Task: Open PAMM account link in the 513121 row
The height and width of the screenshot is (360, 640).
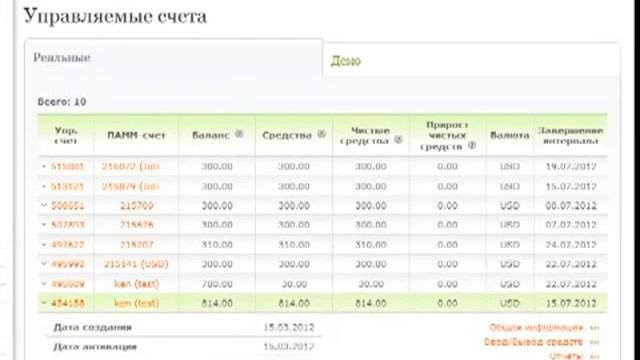Action: tap(131, 187)
